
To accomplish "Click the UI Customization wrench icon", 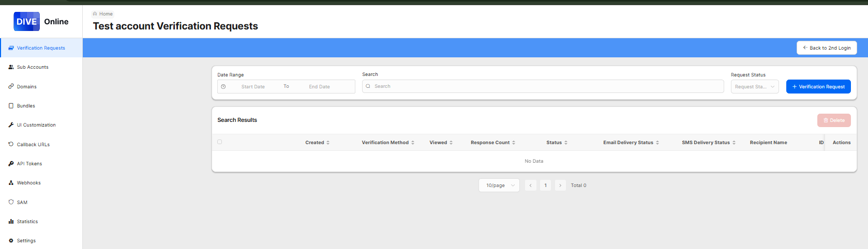I will (x=11, y=125).
